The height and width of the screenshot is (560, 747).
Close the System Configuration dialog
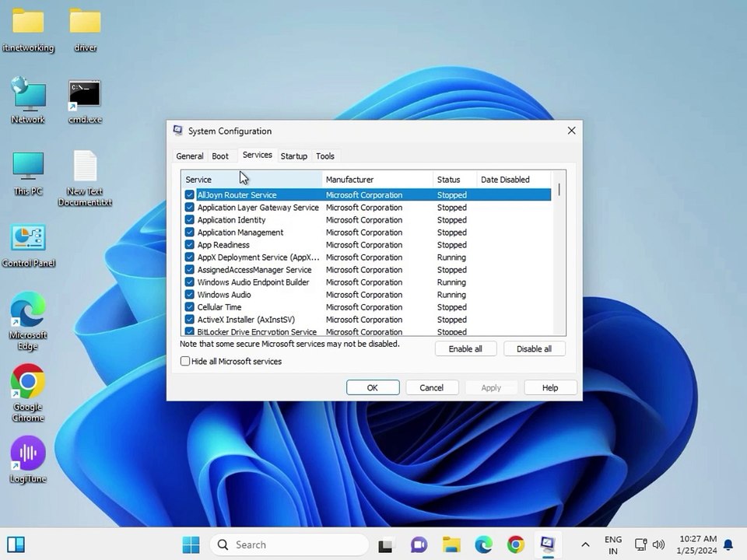point(572,131)
